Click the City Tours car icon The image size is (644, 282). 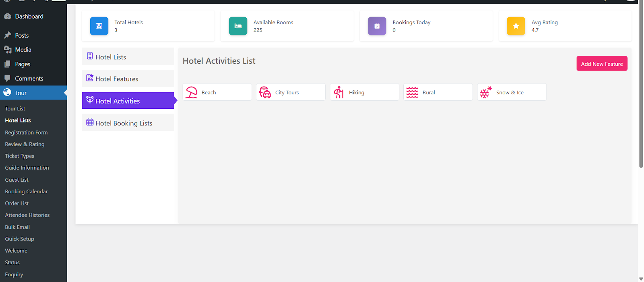point(265,92)
